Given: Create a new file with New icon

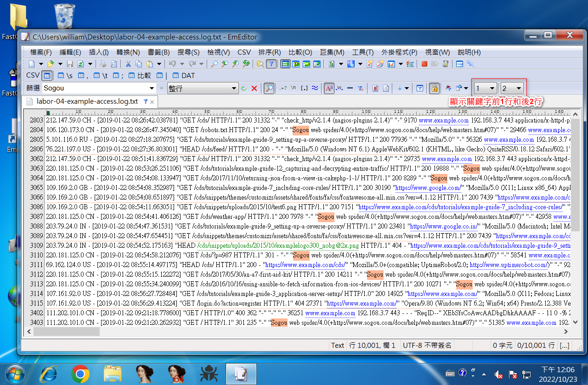Looking at the screenshot, I should click(x=31, y=64).
